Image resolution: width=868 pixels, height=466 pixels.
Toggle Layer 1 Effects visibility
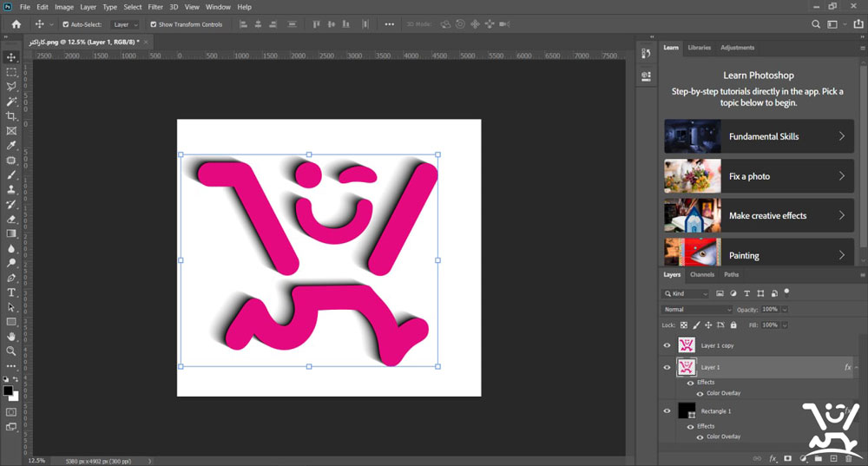[690, 383]
